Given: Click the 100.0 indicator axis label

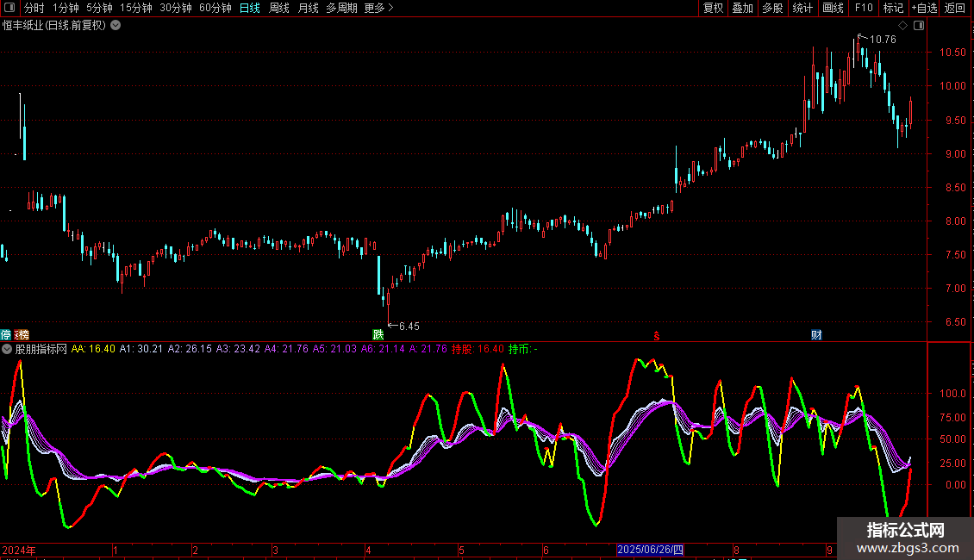Looking at the screenshot, I should click(952, 394).
